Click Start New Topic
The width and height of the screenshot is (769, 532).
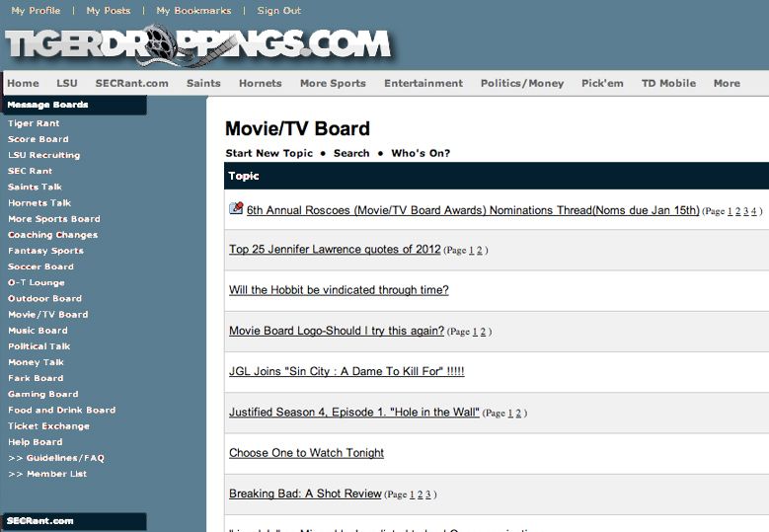[269, 153]
